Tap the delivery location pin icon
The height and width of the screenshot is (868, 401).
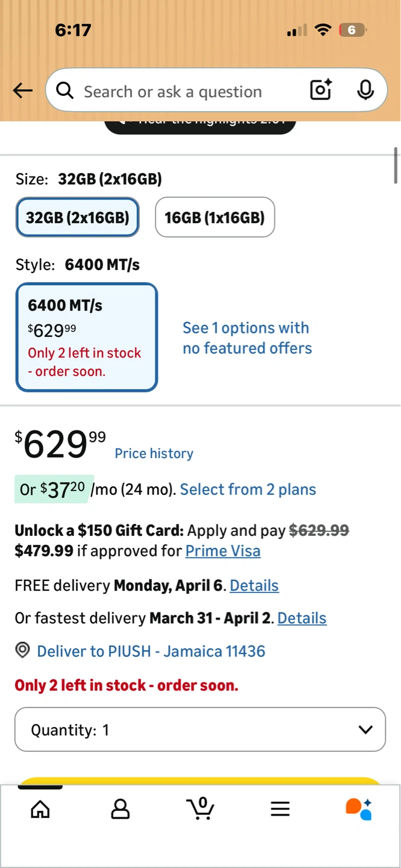(x=22, y=651)
